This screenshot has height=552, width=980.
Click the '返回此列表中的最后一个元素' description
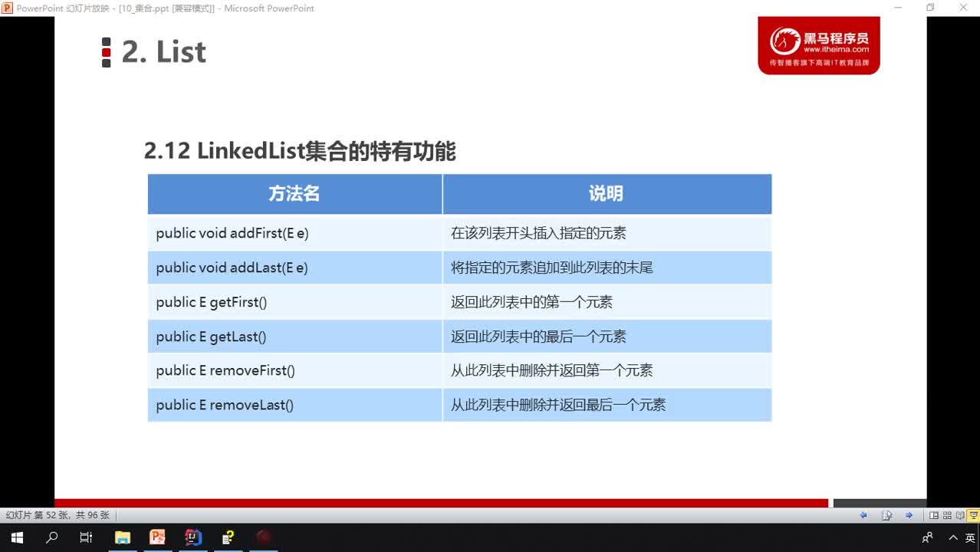click(538, 337)
